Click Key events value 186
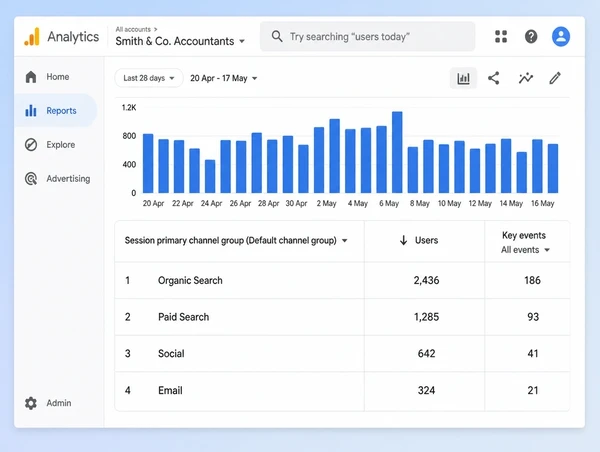 (532, 281)
